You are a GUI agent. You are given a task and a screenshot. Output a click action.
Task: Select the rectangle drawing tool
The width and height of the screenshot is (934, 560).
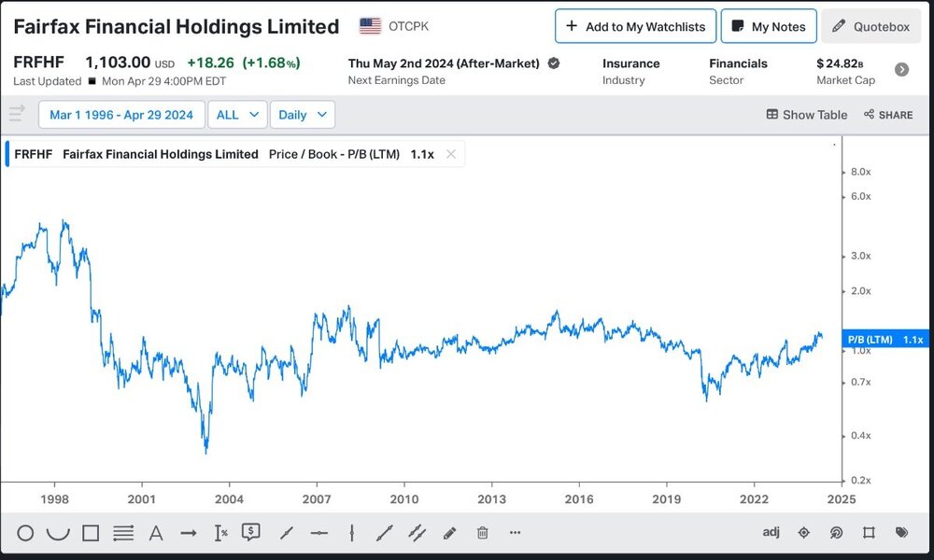pyautogui.click(x=91, y=533)
